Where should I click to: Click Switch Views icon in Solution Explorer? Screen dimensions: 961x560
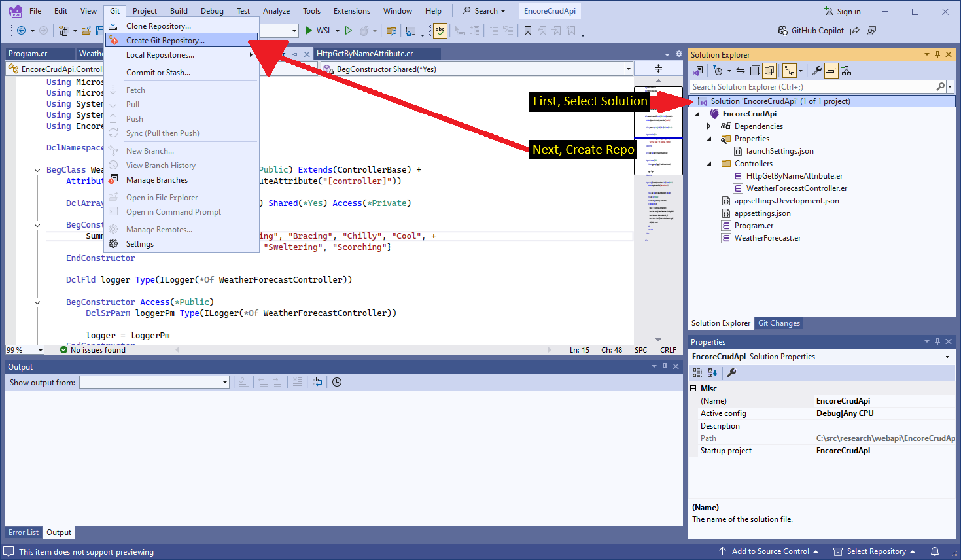(x=698, y=71)
